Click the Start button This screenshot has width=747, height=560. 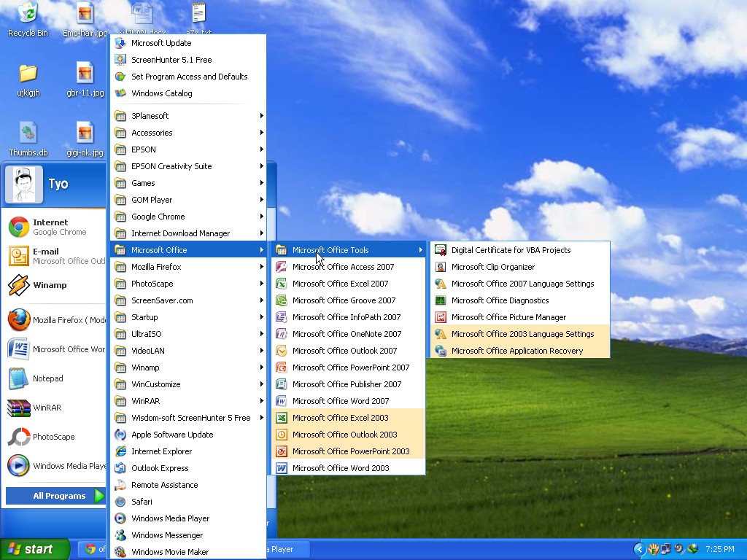[34, 549]
